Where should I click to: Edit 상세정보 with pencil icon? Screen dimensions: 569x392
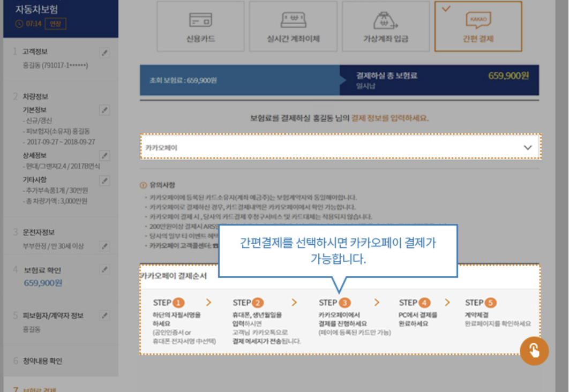tap(104, 155)
